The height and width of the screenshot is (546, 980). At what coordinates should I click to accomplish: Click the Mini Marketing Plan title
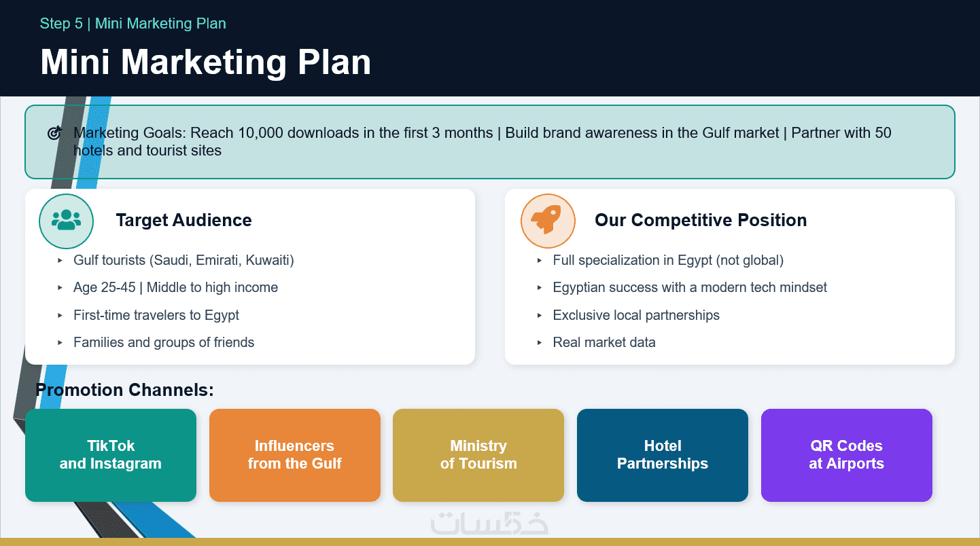coord(206,62)
